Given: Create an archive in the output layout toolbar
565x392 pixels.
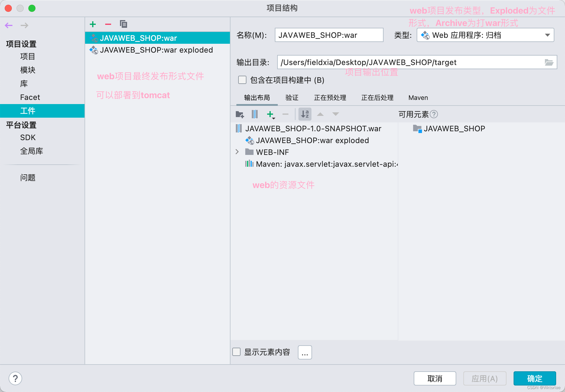Looking at the screenshot, I should pyautogui.click(x=255, y=114).
